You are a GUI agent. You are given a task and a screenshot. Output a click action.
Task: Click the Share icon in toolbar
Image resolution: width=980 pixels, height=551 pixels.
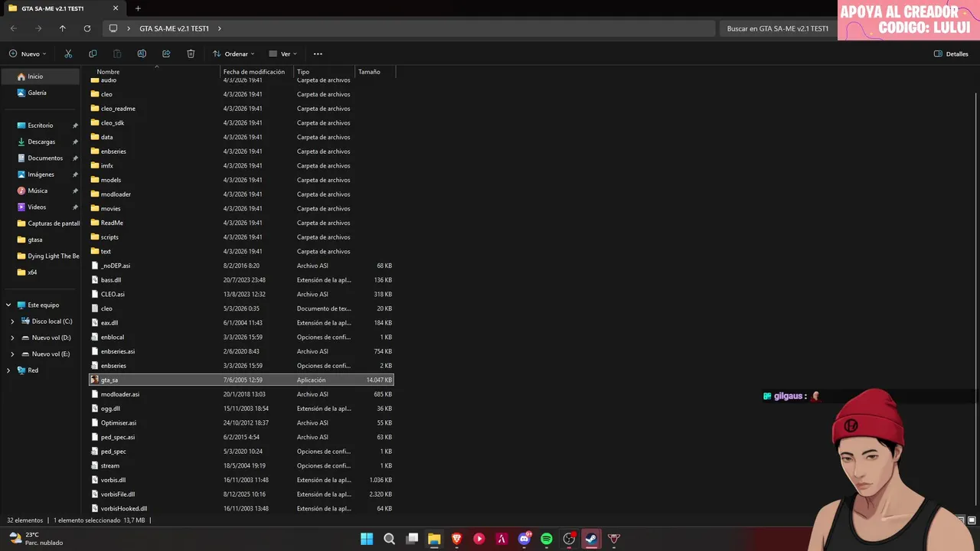coord(166,54)
